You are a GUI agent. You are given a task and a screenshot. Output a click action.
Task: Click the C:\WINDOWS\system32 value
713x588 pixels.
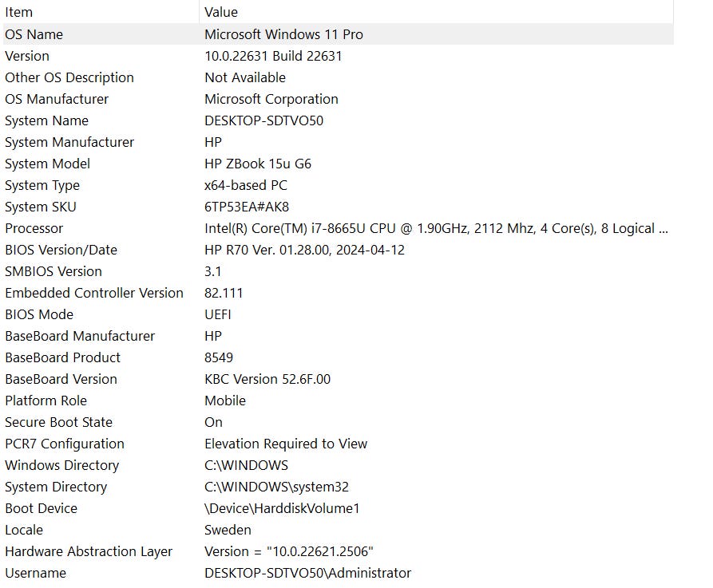click(x=276, y=487)
